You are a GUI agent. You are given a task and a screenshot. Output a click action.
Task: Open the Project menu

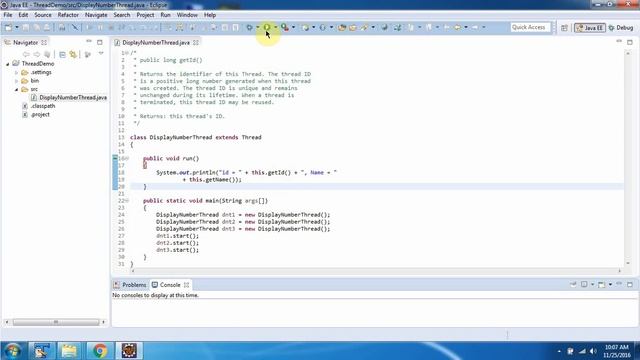pyautogui.click(x=145, y=15)
